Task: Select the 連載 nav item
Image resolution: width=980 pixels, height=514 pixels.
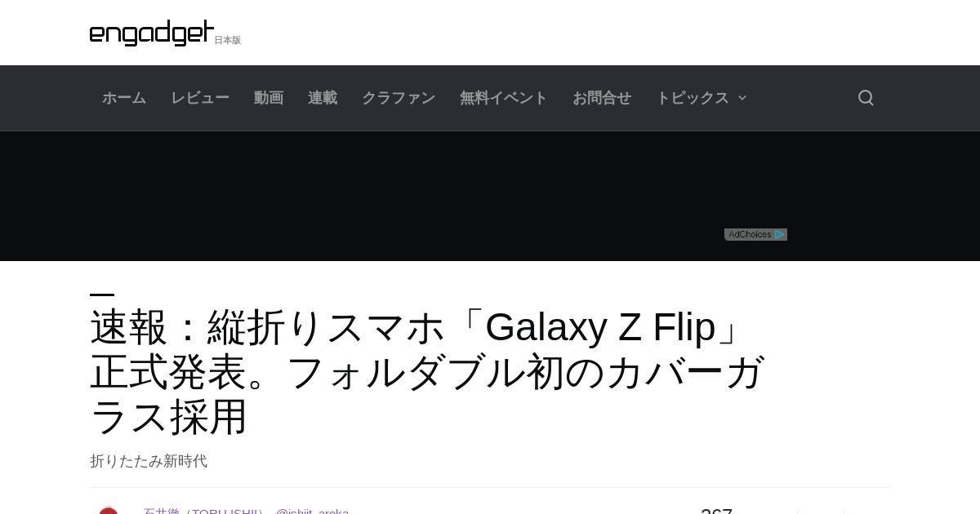Action: pyautogui.click(x=323, y=98)
